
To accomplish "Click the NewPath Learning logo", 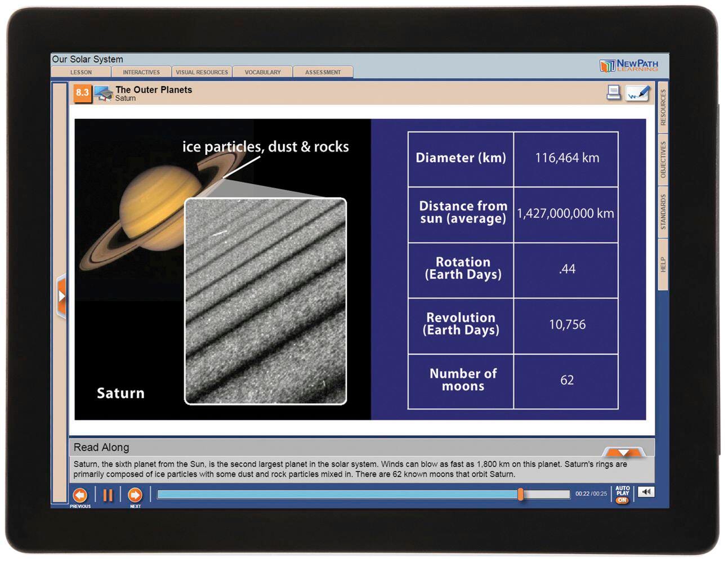I will (628, 66).
